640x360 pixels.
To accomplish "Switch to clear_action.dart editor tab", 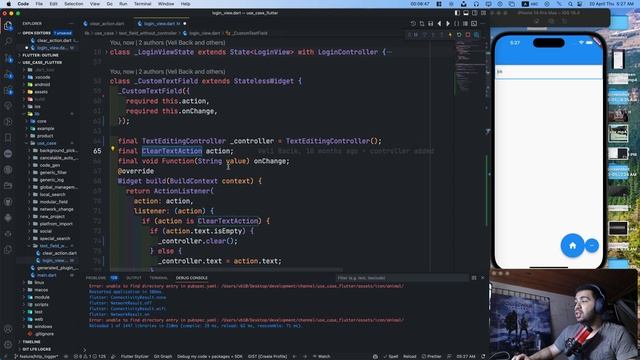I will (x=106, y=24).
